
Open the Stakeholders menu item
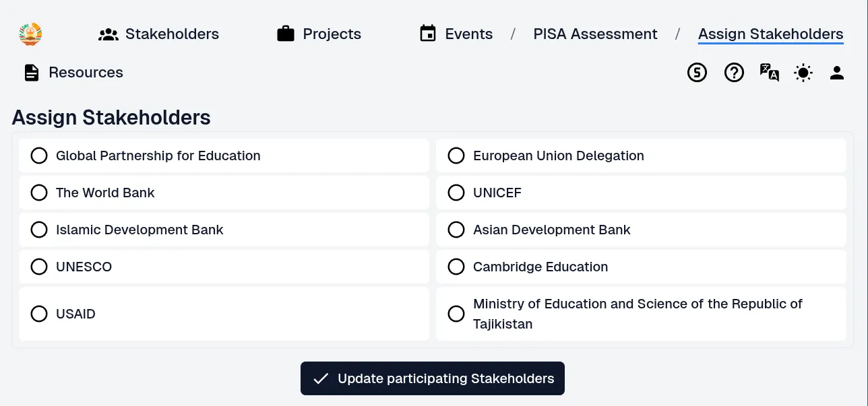pyautogui.click(x=172, y=34)
